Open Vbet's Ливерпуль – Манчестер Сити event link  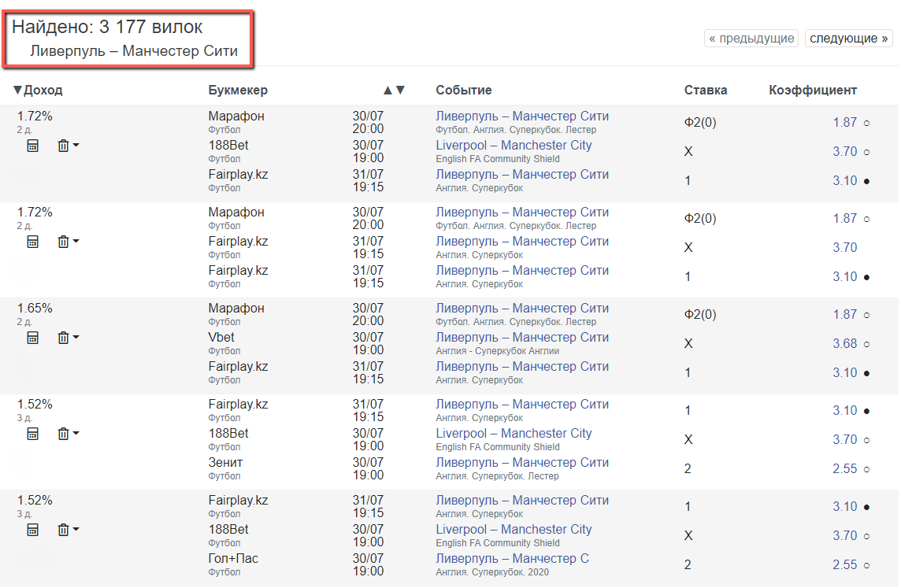[522, 338]
